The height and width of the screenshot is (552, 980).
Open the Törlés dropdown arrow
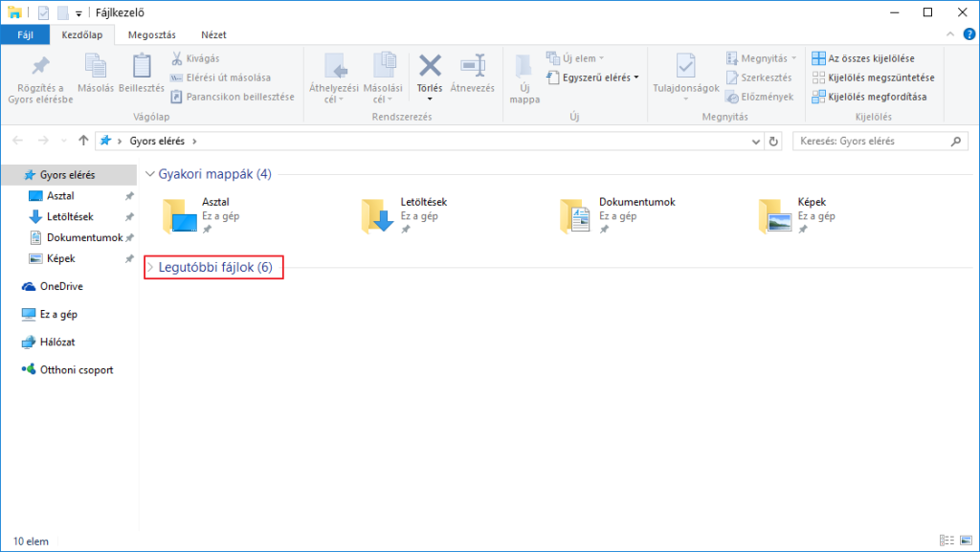430,99
